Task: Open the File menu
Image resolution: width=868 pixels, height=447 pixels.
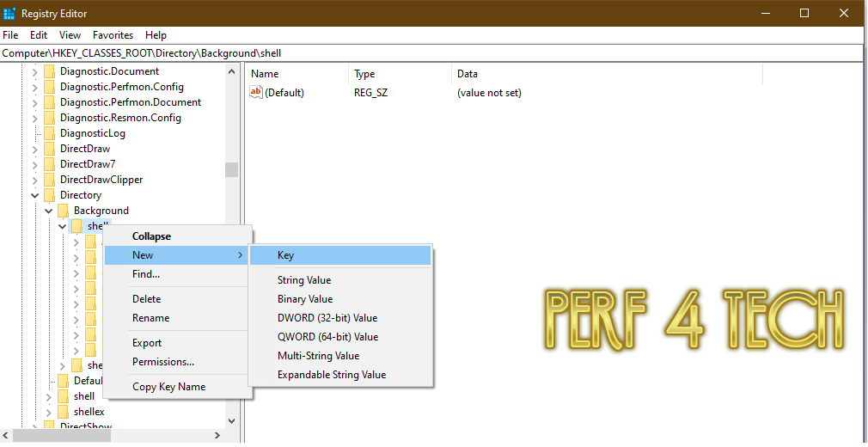Action: click(10, 35)
